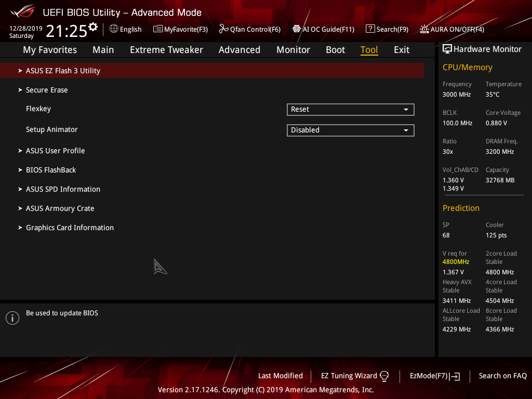Click the Prediction heading
The width and height of the screenshot is (532, 399).
pos(461,208)
